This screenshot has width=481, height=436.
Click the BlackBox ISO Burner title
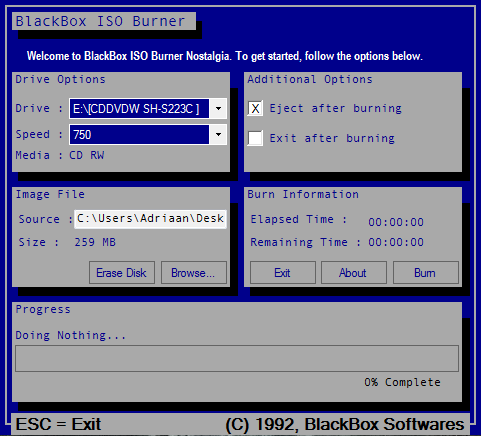tap(100, 21)
